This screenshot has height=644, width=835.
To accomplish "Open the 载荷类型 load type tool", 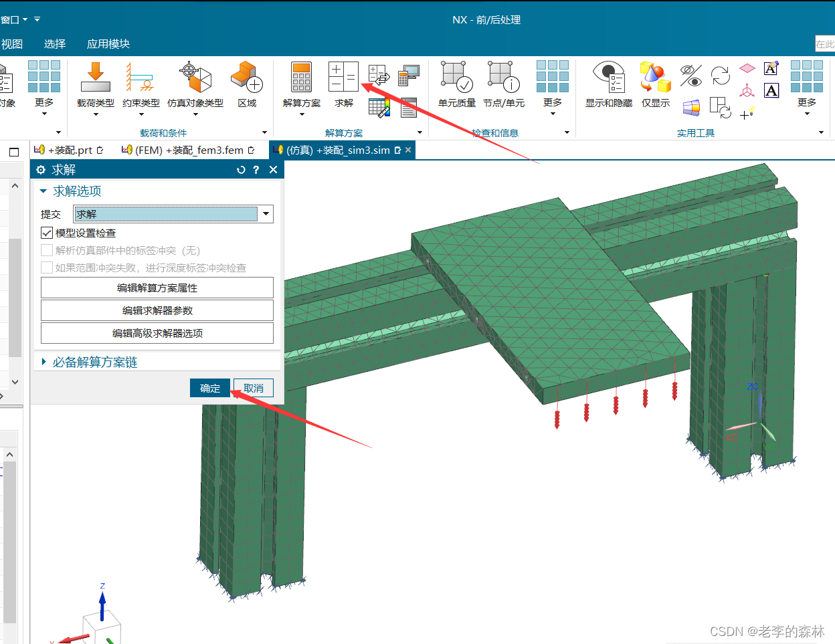I will point(95,86).
